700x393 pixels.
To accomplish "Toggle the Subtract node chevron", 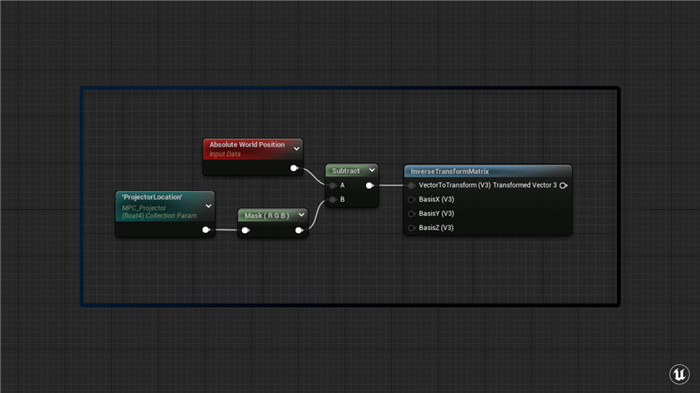I will click(372, 170).
